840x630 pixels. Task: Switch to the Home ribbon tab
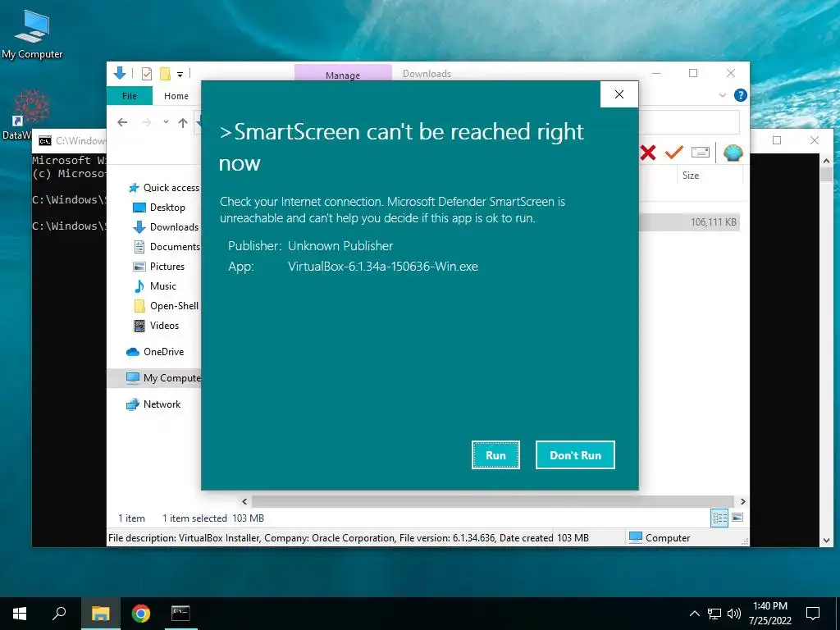click(x=176, y=96)
